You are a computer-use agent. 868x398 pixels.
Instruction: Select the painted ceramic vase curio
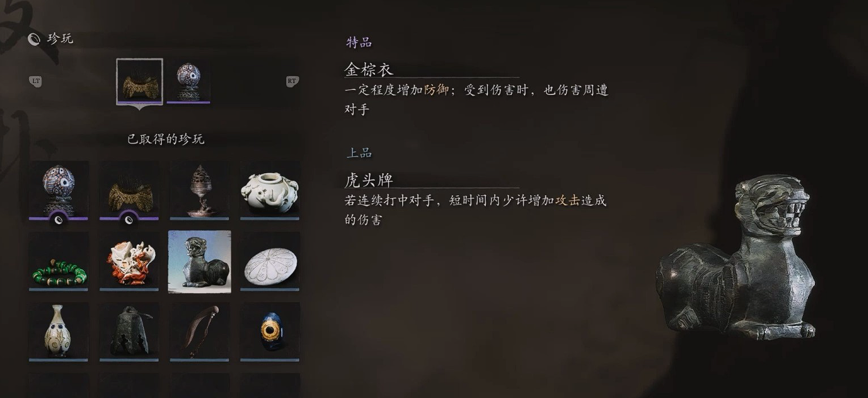coord(59,332)
